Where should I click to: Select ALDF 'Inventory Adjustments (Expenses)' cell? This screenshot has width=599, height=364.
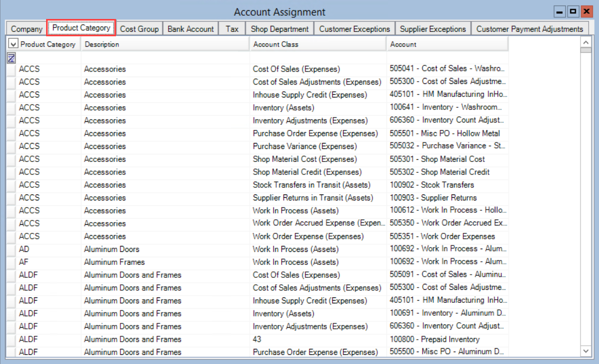(x=318, y=327)
